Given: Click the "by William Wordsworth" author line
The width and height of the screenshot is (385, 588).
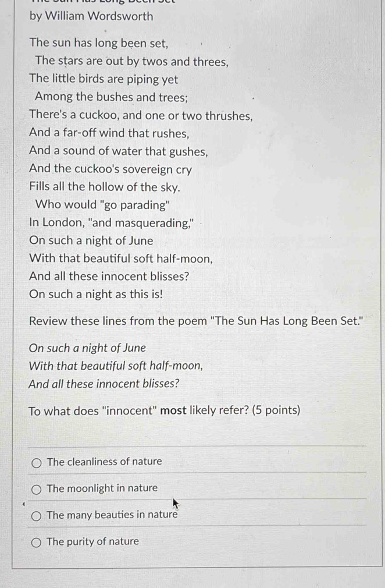Looking at the screenshot, I should [x=91, y=16].
